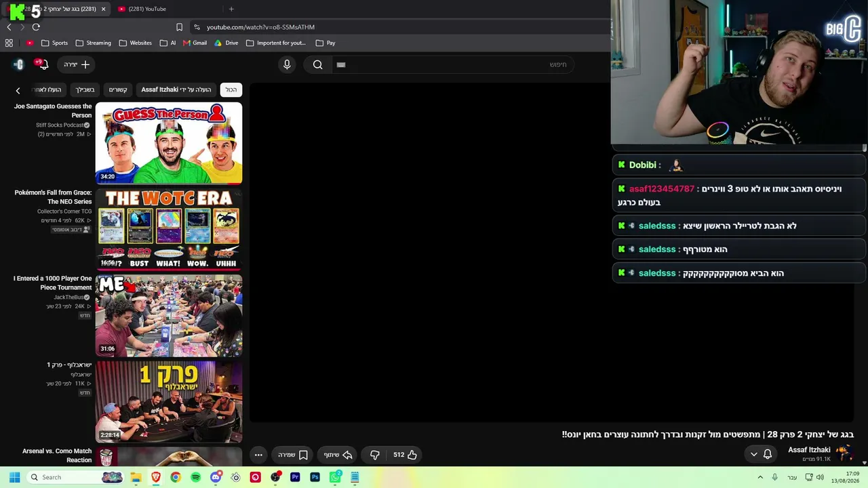The height and width of the screenshot is (488, 868).
Task: Open Spotify from the taskbar
Action: [x=195, y=477]
